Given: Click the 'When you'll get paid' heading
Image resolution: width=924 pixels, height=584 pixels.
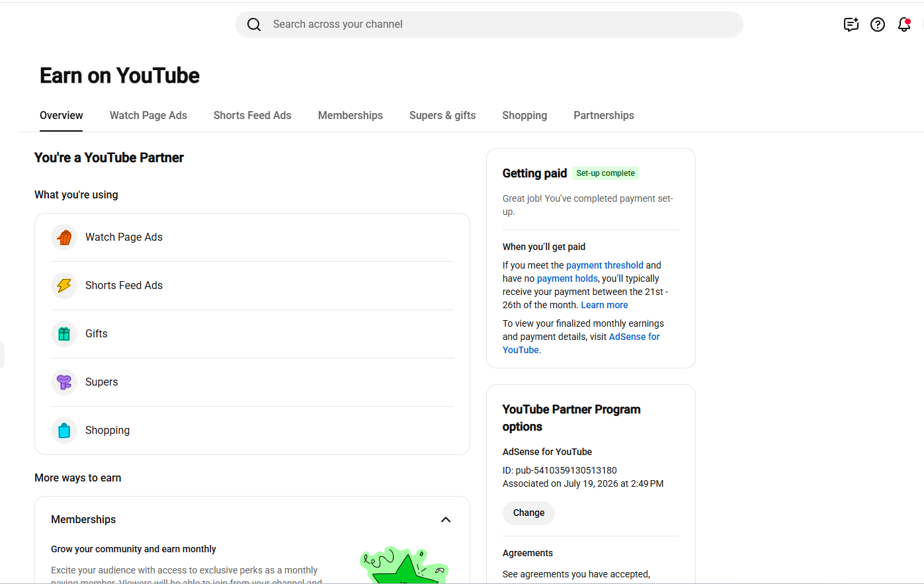Looking at the screenshot, I should click(x=544, y=247).
